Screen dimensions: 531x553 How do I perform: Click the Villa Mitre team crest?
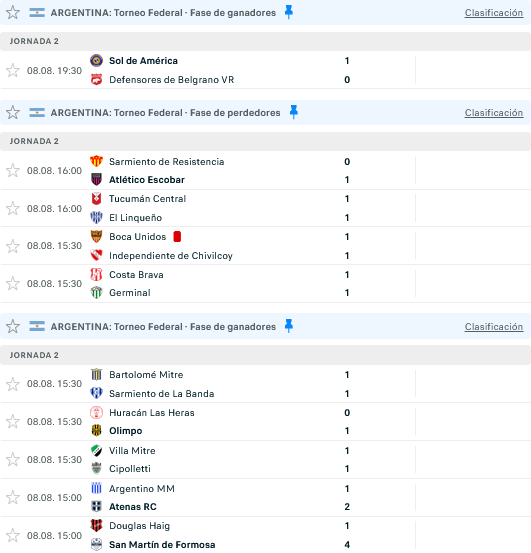coord(96,451)
